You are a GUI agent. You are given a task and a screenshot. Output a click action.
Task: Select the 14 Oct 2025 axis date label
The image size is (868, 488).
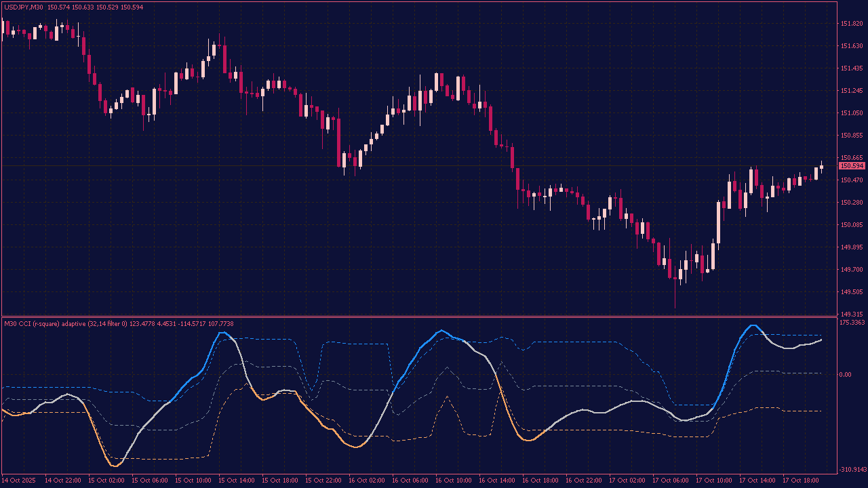19,480
